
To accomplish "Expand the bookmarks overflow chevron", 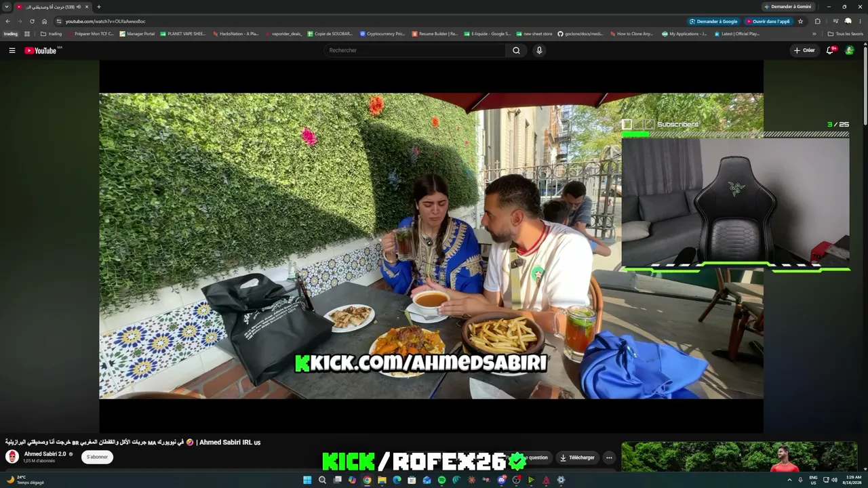I will [814, 33].
